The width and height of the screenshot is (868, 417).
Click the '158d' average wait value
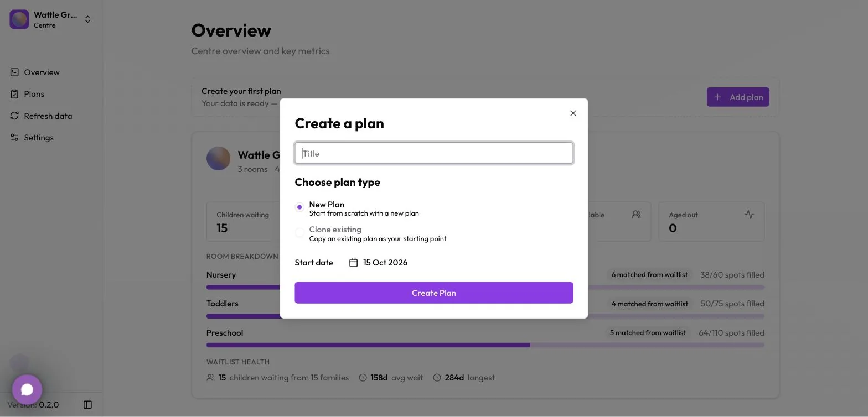coord(379,378)
